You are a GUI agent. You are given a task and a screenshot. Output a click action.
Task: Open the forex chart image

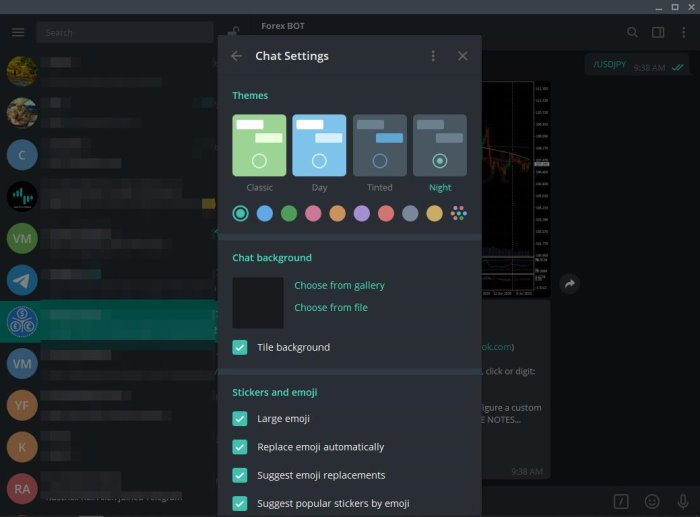[x=516, y=188]
